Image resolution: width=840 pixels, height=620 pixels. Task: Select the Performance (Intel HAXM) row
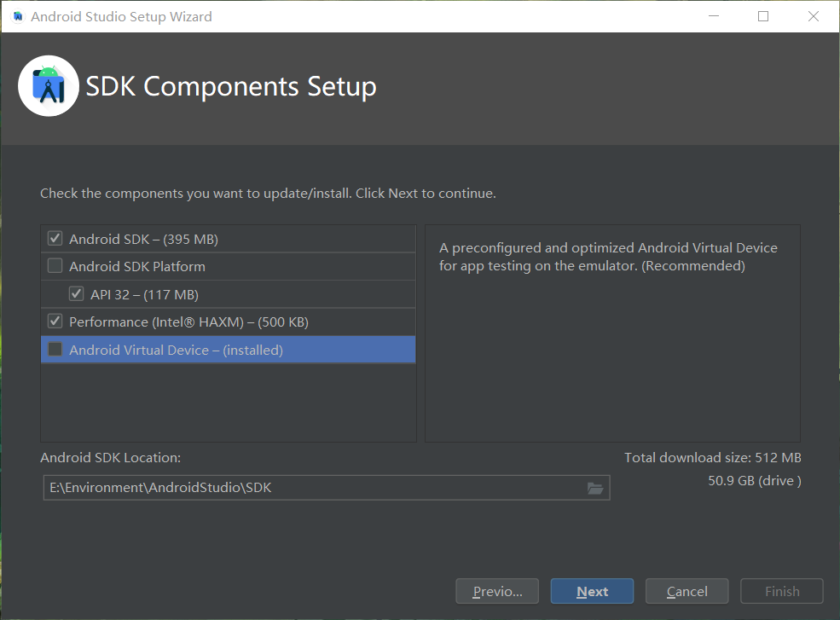point(229,322)
